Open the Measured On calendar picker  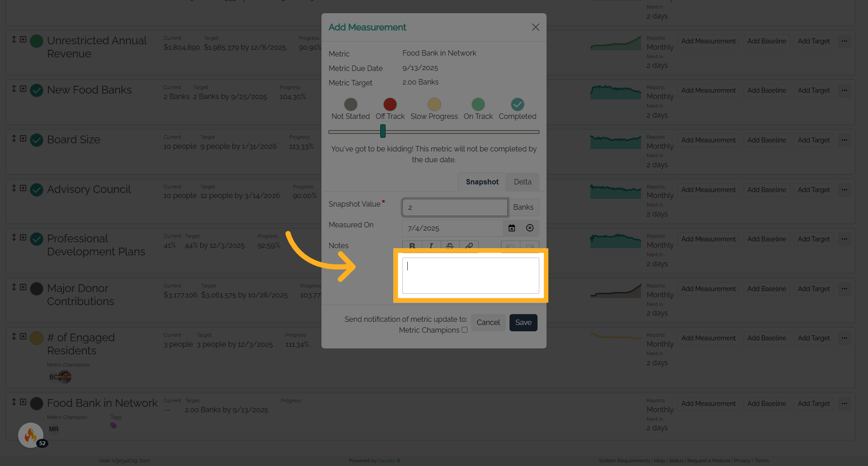tap(512, 228)
